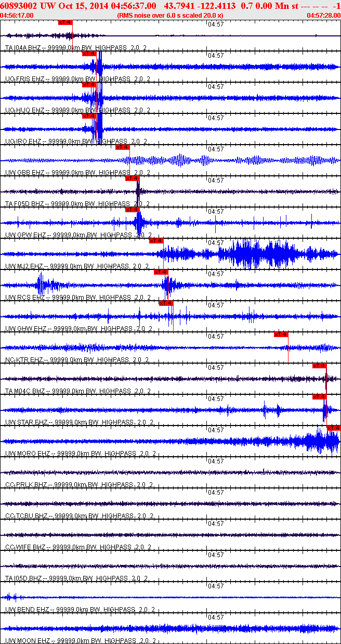Image resolution: width=341 pixels, height=644 pixels.
Task: Select the UW BEND EHZ station label
Action: [79, 610]
